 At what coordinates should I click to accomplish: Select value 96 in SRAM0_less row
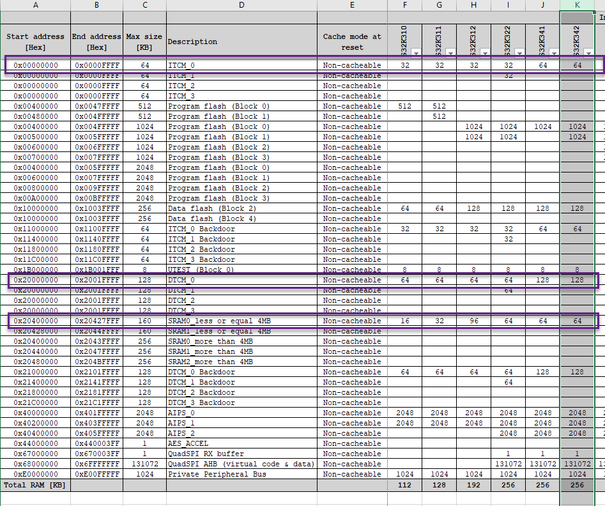tap(474, 321)
